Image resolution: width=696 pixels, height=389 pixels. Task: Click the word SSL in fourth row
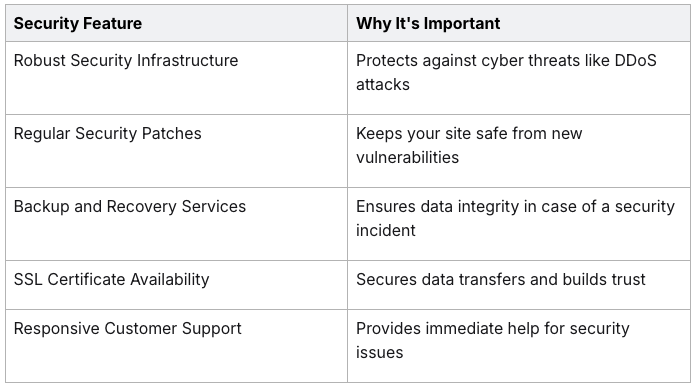point(28,279)
